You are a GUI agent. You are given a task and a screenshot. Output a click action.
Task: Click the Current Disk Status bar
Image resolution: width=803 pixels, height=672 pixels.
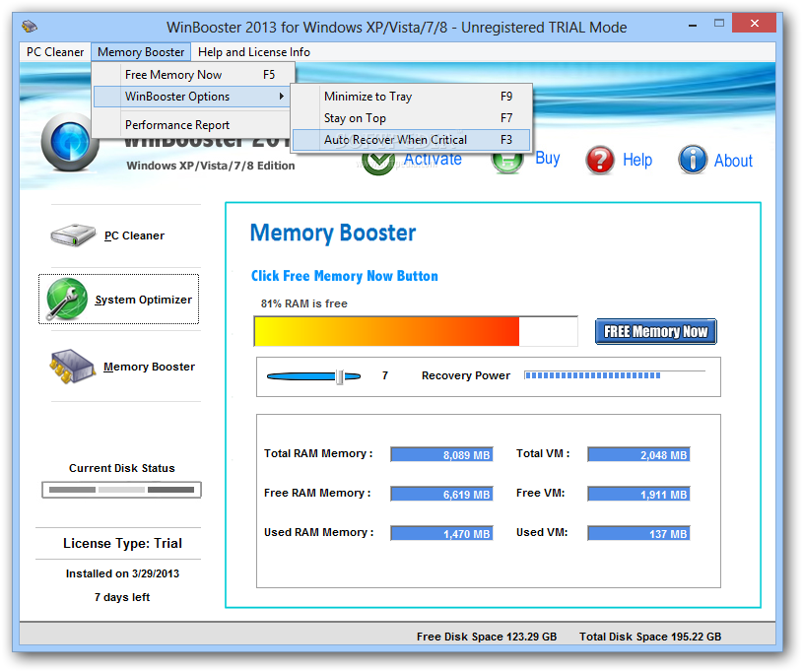[121, 490]
